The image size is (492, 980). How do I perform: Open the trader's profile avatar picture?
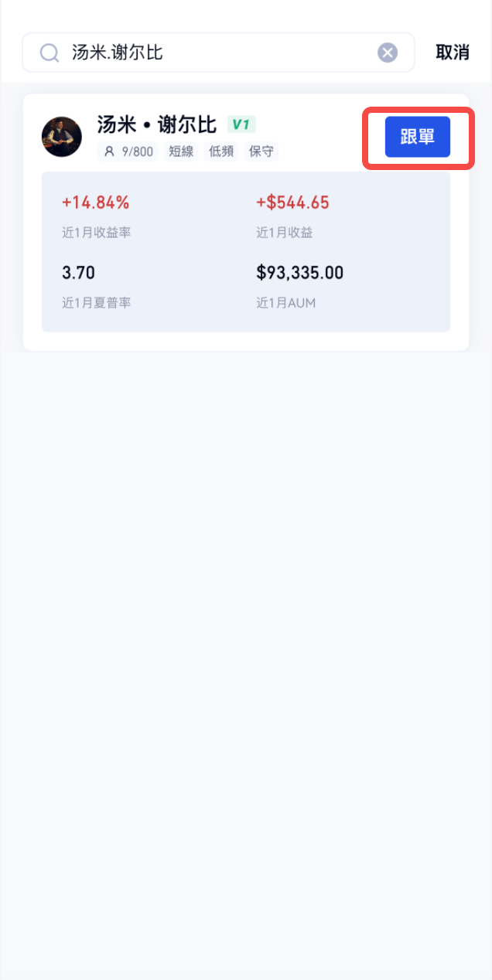62,137
